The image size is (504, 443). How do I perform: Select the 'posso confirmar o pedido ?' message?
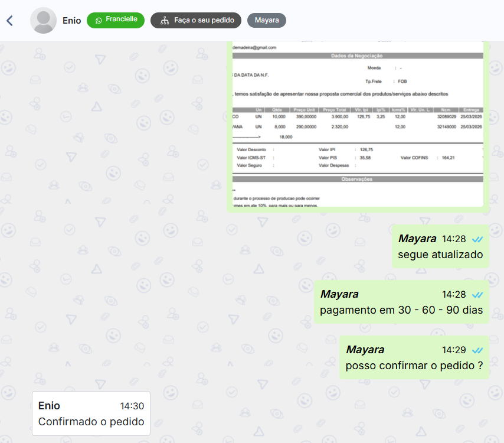click(414, 366)
